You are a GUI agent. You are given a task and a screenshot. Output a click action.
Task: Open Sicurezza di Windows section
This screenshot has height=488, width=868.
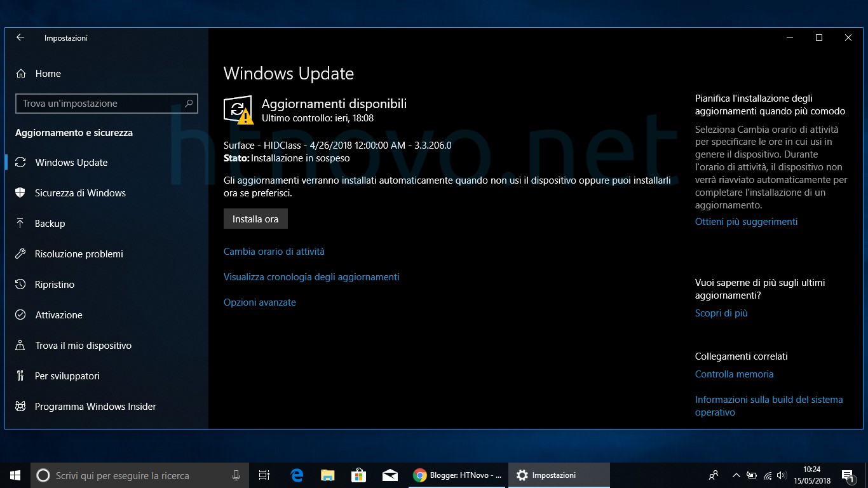[x=107, y=193]
